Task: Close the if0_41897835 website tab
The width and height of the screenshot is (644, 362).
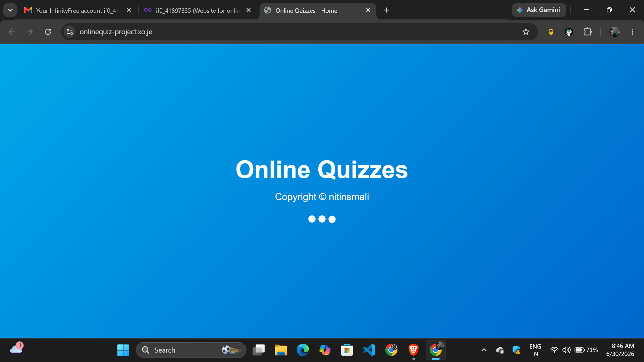Action: click(249, 10)
